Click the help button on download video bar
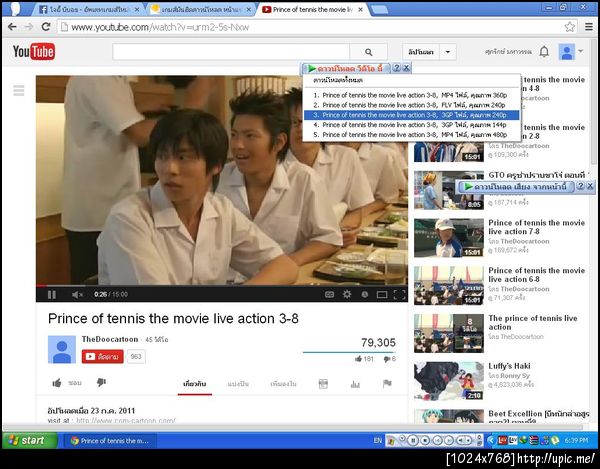 [x=396, y=68]
